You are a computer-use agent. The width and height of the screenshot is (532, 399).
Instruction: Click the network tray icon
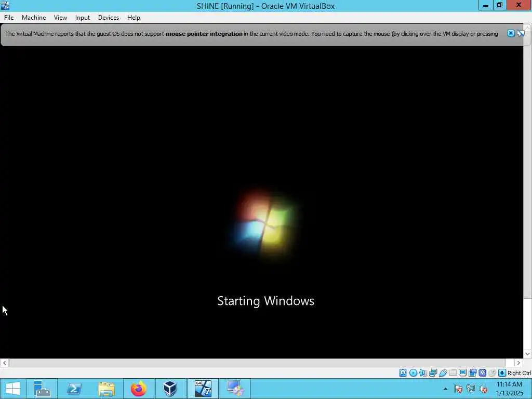tap(471, 389)
